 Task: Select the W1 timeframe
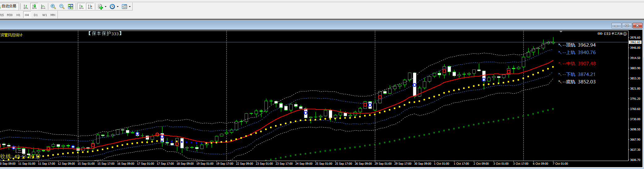pyautogui.click(x=45, y=15)
